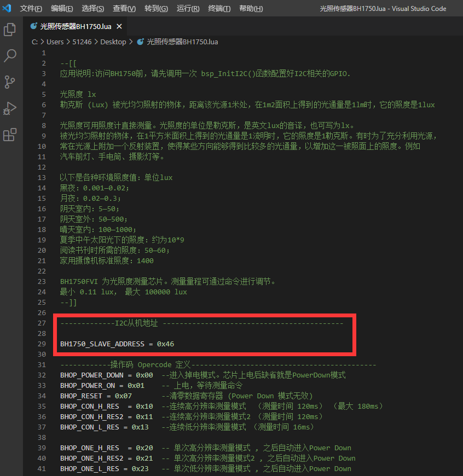The width and height of the screenshot is (463, 476).
Task: Click BHOP_CON_L_RES on line 37
Action: click(90, 427)
